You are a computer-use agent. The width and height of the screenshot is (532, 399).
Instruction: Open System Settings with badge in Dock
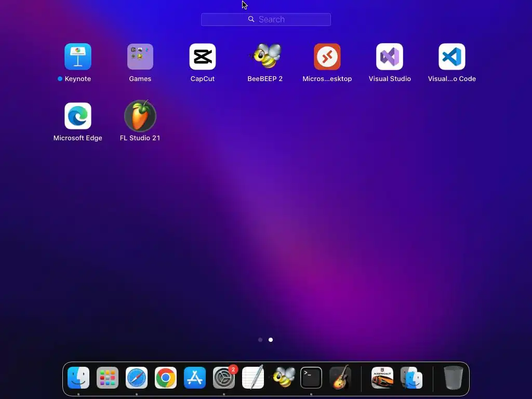(224, 378)
